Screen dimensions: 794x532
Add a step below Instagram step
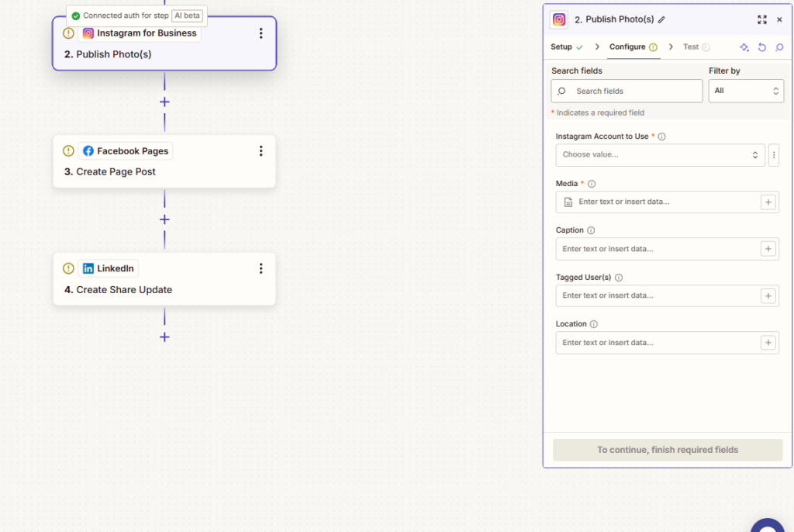click(164, 102)
